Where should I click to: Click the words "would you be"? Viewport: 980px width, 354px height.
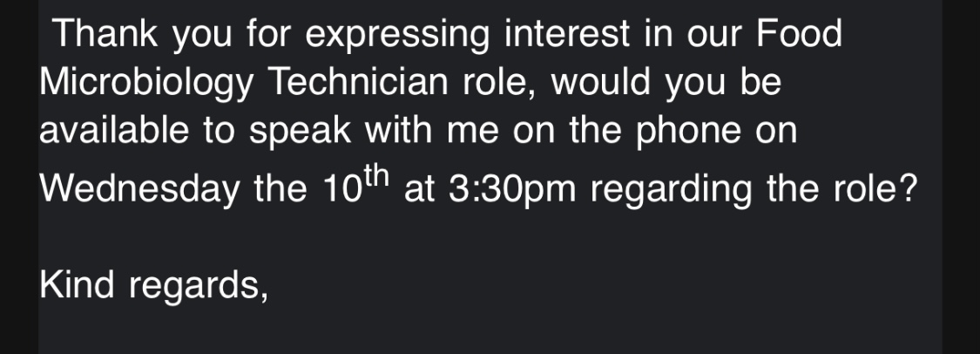point(666,83)
